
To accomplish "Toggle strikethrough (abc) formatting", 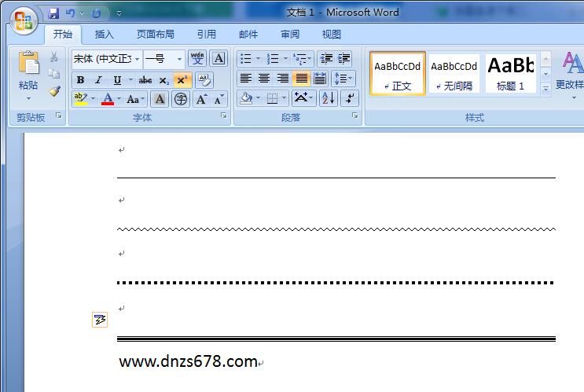I will (145, 80).
